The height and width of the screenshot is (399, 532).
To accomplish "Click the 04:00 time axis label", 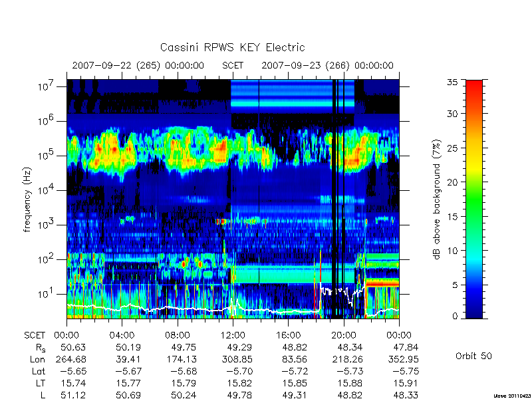I will click(122, 335).
